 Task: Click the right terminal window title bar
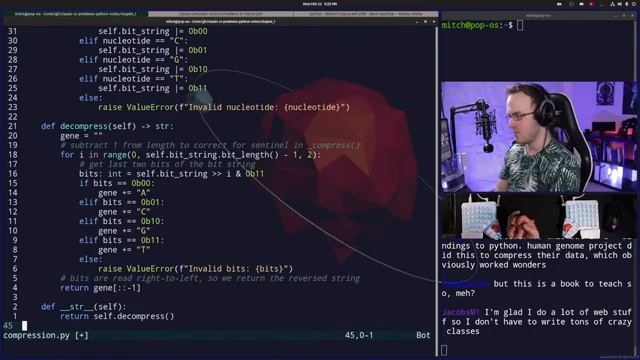click(538, 16)
